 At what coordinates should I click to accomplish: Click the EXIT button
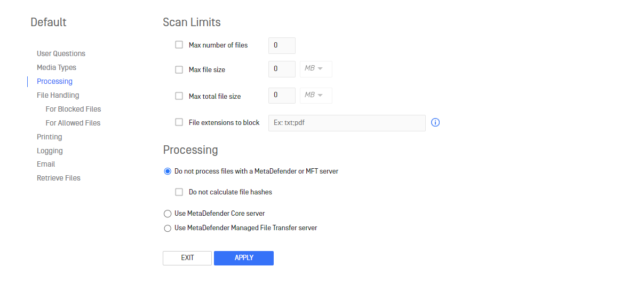tap(187, 258)
